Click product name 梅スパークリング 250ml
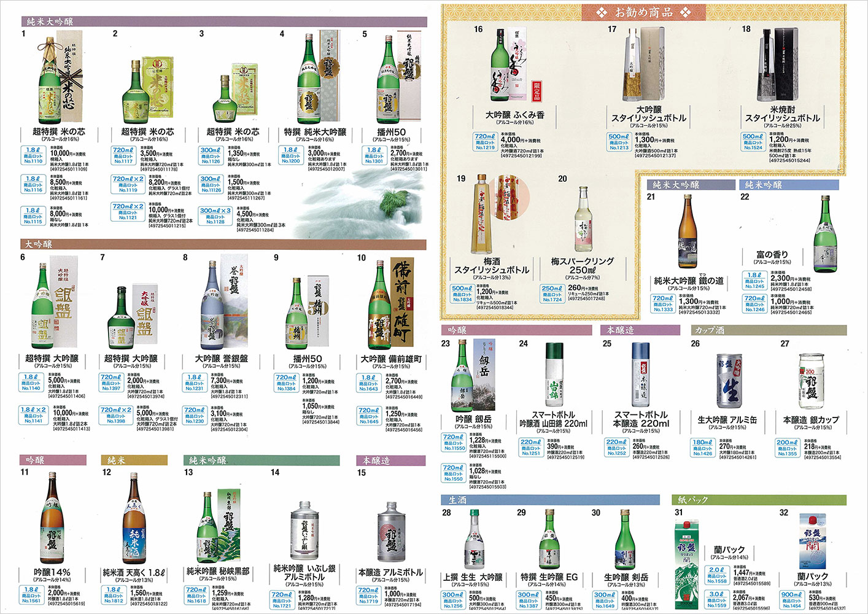The height and width of the screenshot is (614, 868). click(x=583, y=265)
